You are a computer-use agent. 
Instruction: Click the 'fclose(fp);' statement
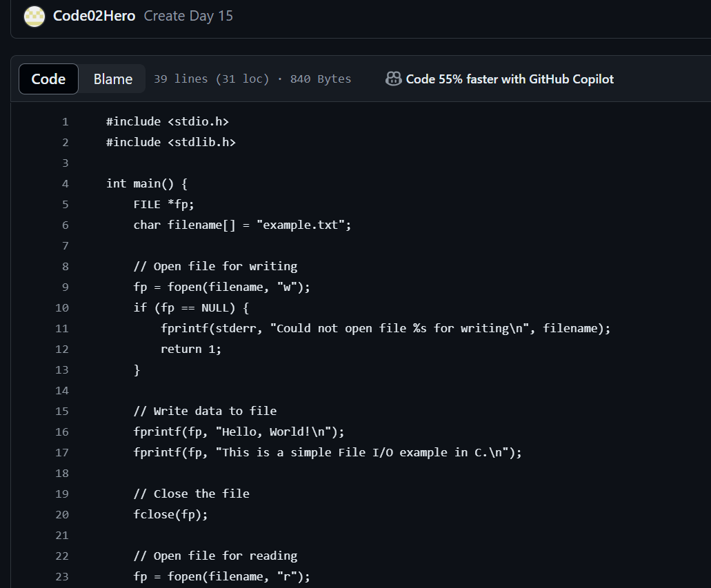pos(170,514)
